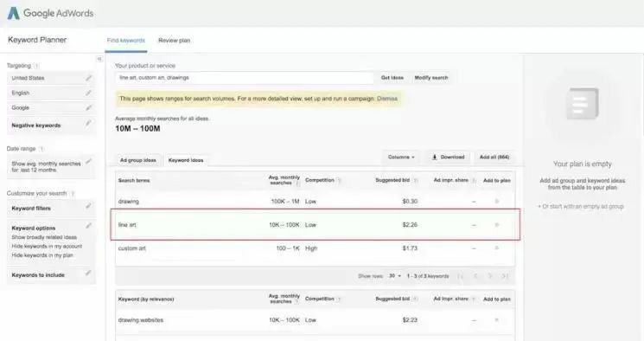Edit Keyword filters pencil icon
This screenshot has height=341, width=644.
[88, 206]
